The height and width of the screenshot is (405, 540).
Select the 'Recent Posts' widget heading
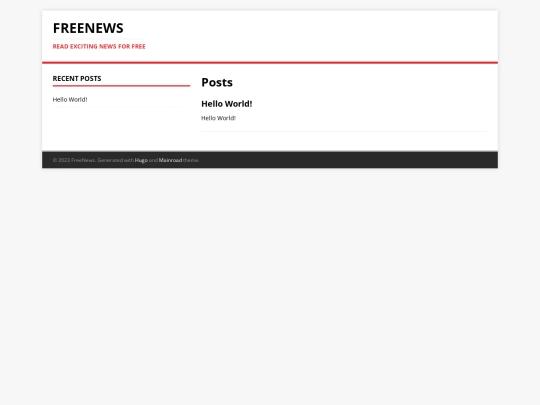(77, 79)
